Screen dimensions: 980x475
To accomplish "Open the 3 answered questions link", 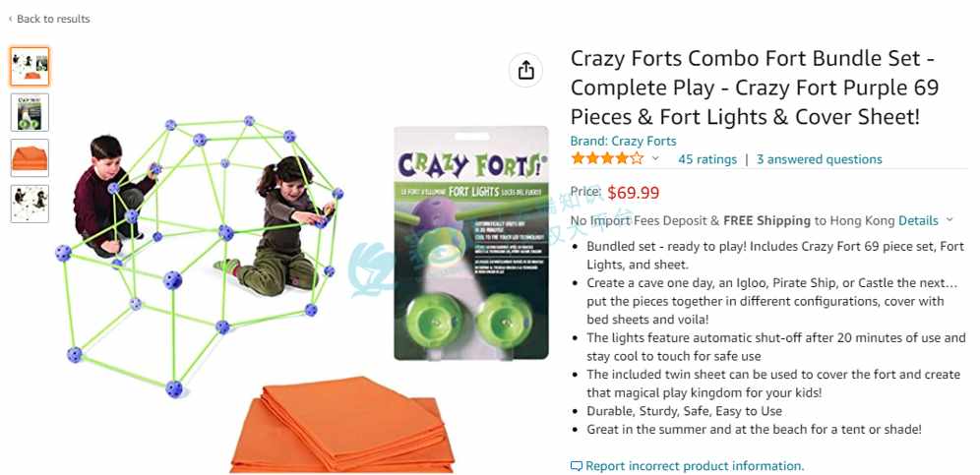I will [x=820, y=159].
